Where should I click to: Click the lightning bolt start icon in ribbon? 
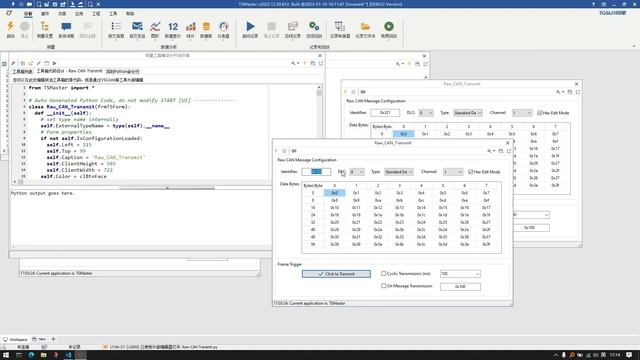pyautogui.click(x=11, y=27)
